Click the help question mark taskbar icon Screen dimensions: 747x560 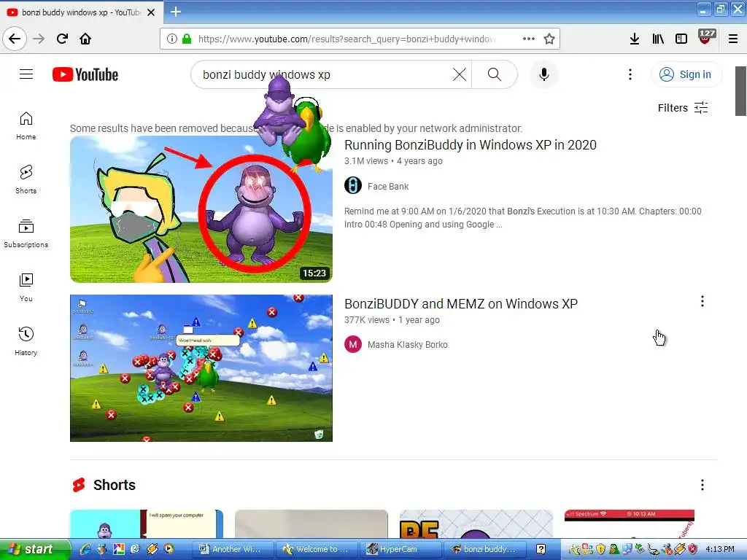[x=541, y=549]
